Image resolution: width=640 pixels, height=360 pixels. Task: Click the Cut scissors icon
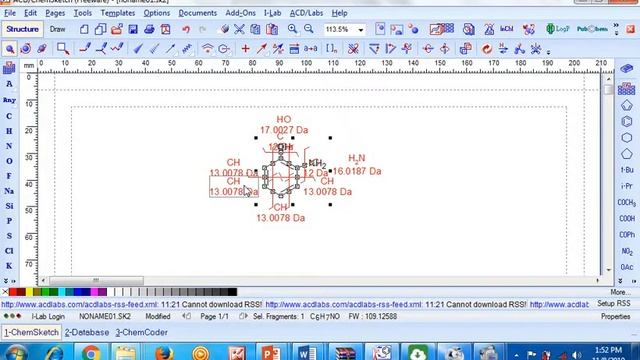click(x=239, y=29)
